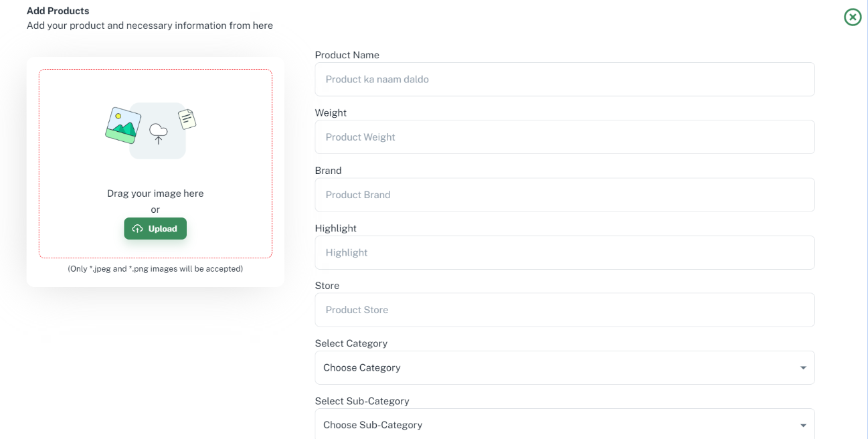
Task: Click the cloud upload icon on Upload button
Action: [139, 228]
